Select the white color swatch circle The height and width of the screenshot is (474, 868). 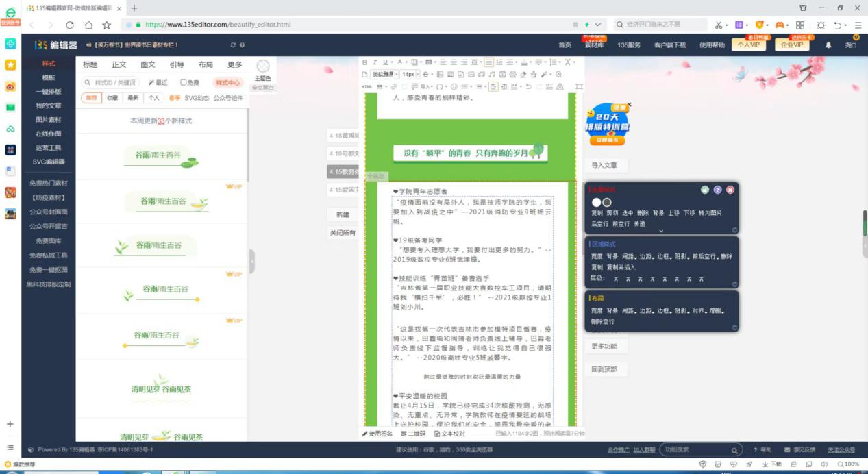click(596, 202)
